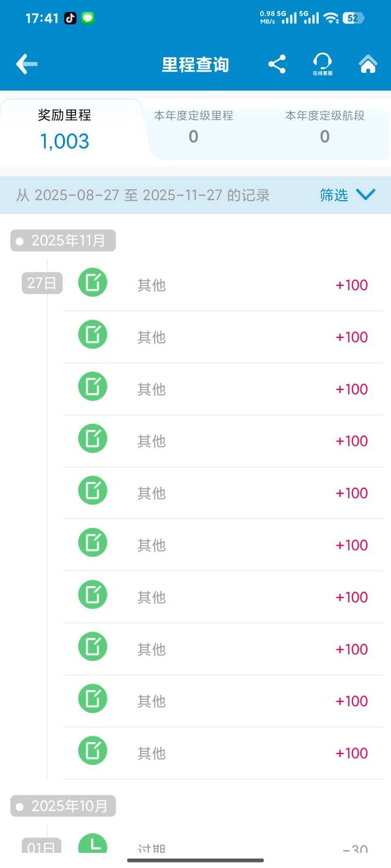This screenshot has width=391, height=868.
Task: Open online customer service headset icon
Action: [323, 64]
